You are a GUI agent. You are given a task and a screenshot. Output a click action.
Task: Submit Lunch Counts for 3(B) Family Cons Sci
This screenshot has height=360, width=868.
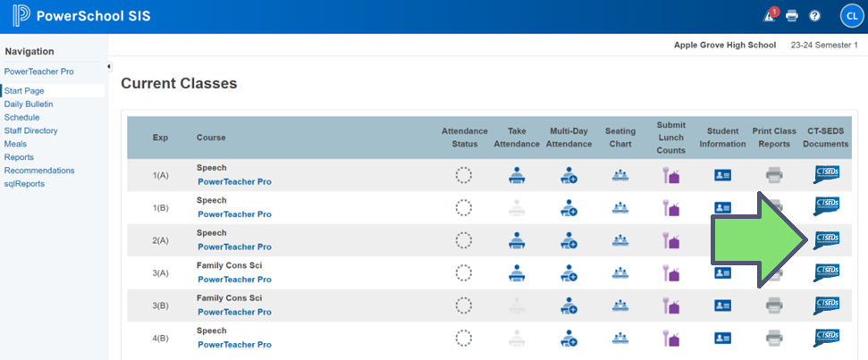[670, 305]
